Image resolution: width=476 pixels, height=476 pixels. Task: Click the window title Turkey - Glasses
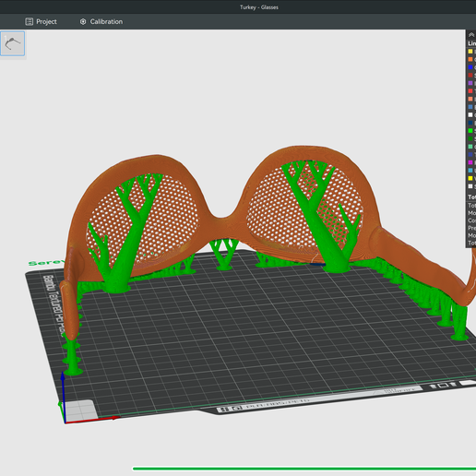click(x=259, y=7)
